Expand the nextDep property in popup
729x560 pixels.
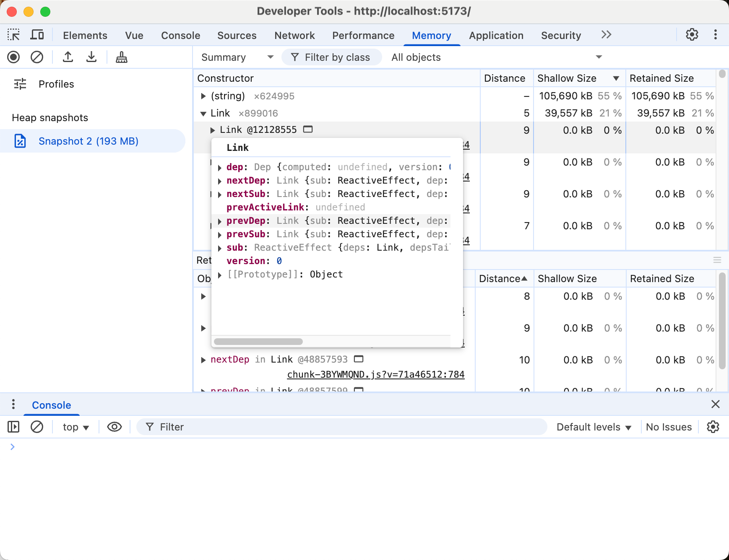point(220,181)
